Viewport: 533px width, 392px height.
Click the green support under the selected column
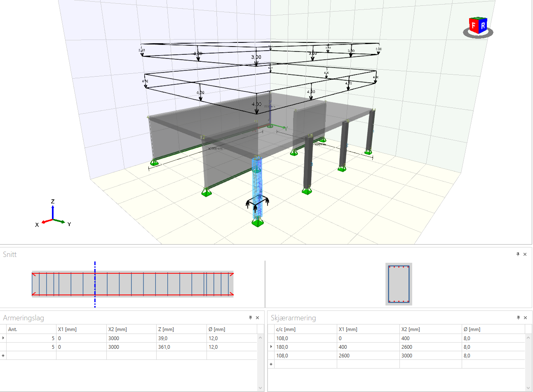(258, 222)
